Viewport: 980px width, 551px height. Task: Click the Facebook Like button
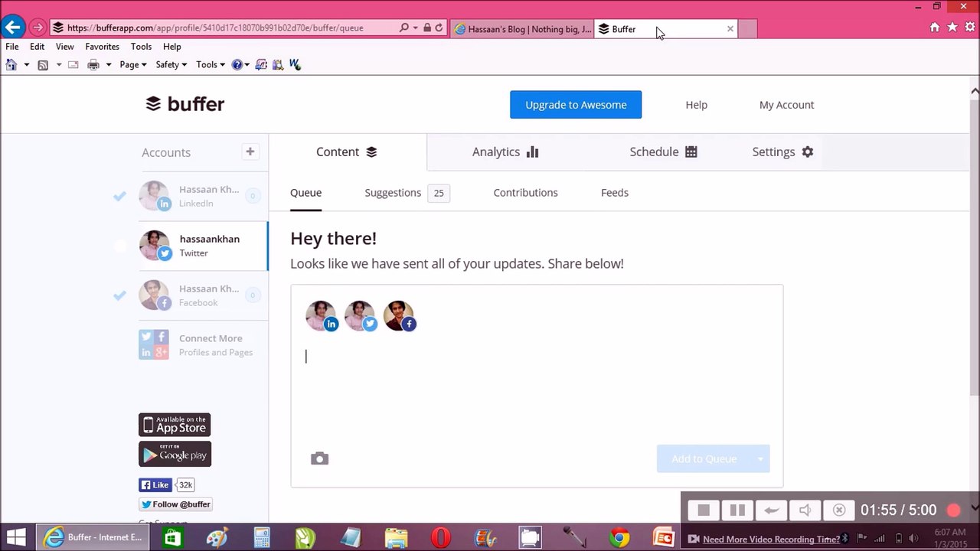pos(155,484)
